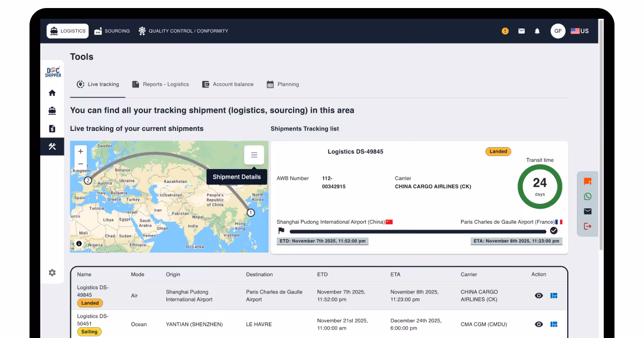Click AWB number 112-00342915
Image resolution: width=644 pixels, height=338 pixels.
click(x=334, y=182)
